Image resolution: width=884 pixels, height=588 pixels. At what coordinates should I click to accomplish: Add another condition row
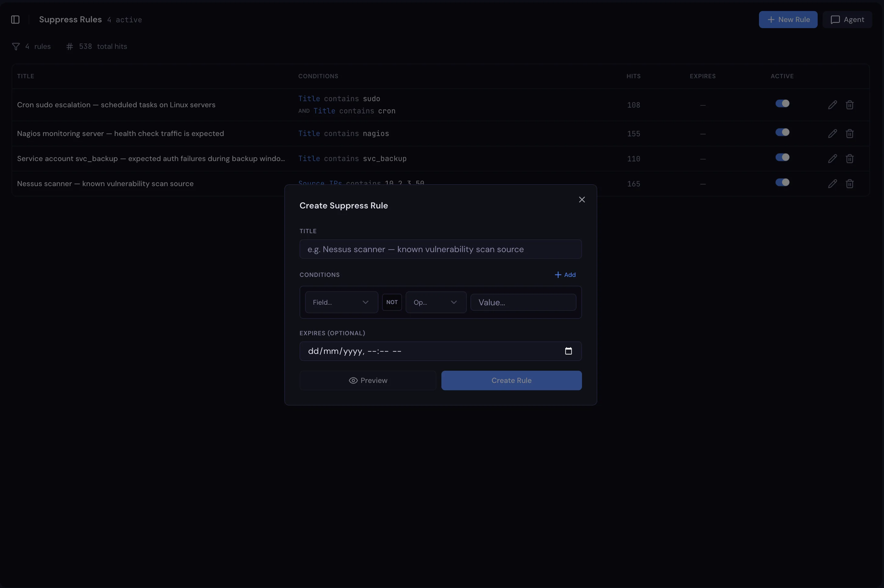point(565,275)
